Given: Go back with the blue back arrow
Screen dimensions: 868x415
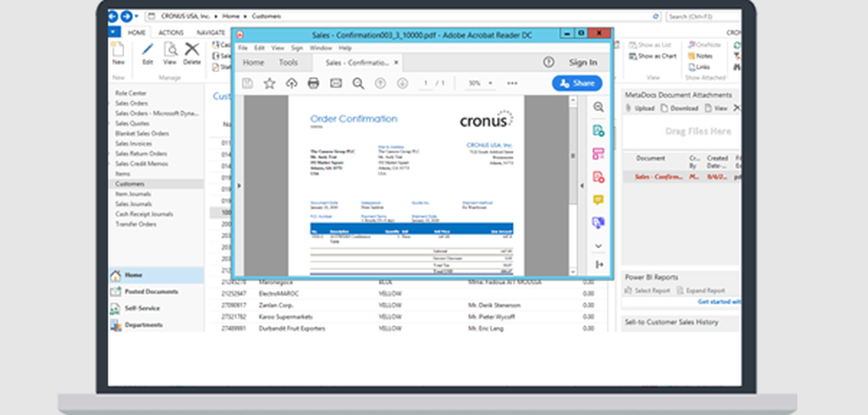Looking at the screenshot, I should [113, 16].
